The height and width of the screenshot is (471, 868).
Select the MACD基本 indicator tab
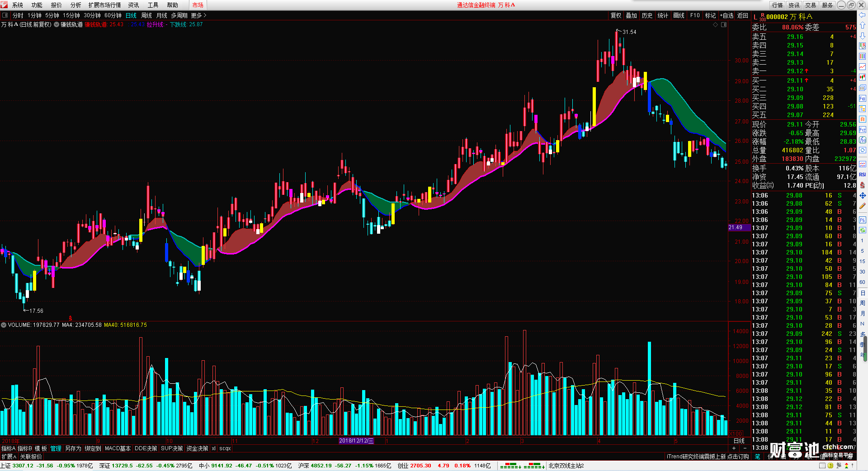[118, 448]
